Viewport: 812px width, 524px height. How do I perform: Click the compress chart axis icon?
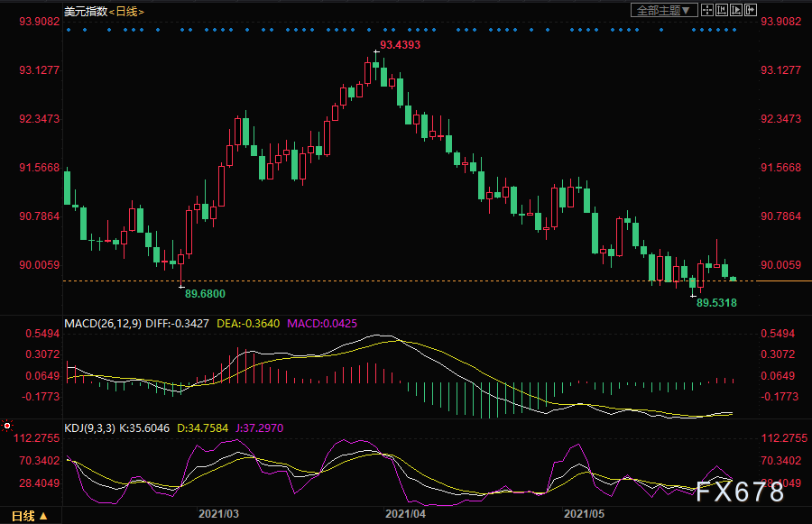pyautogui.click(x=722, y=10)
